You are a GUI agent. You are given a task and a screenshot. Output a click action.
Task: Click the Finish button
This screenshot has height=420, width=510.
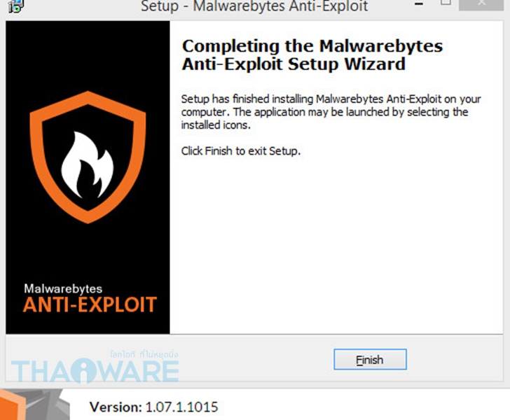[370, 359]
